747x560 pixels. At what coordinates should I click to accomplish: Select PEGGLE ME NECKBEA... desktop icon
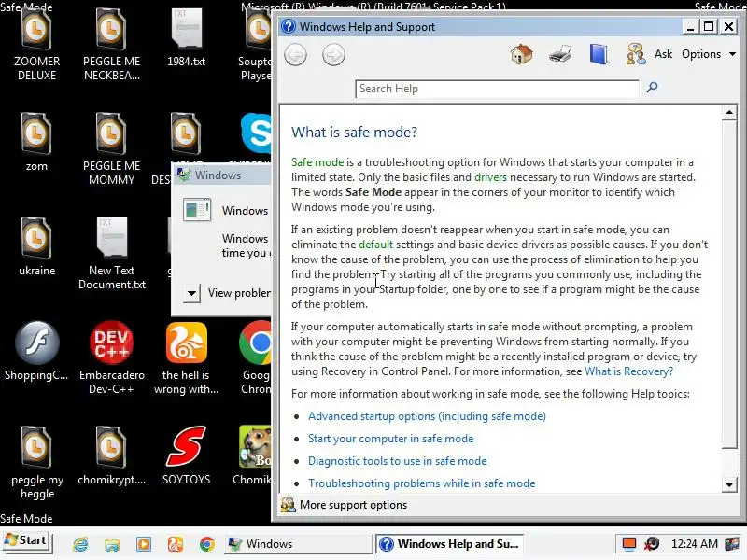(111, 45)
